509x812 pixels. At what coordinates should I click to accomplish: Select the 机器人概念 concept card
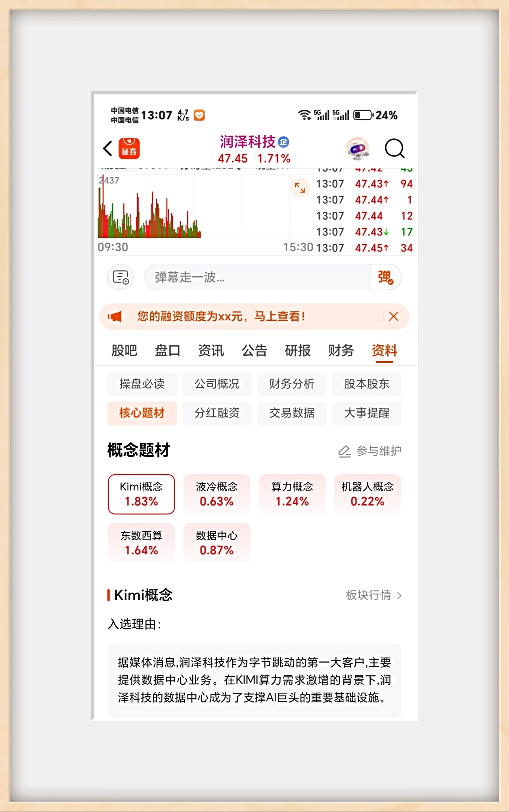click(x=367, y=494)
